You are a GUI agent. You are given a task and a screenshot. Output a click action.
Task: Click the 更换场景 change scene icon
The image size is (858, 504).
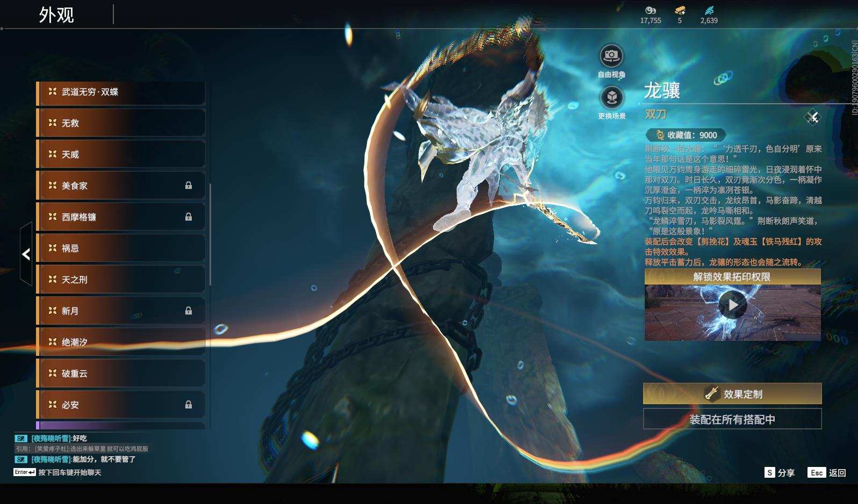click(x=611, y=97)
